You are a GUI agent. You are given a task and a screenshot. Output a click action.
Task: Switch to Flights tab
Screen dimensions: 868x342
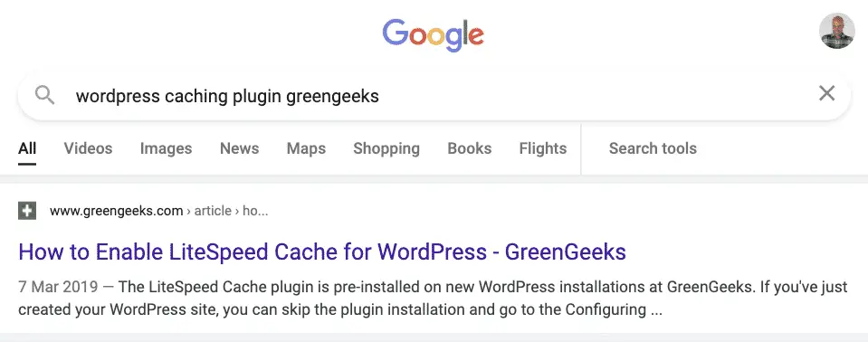(x=543, y=148)
